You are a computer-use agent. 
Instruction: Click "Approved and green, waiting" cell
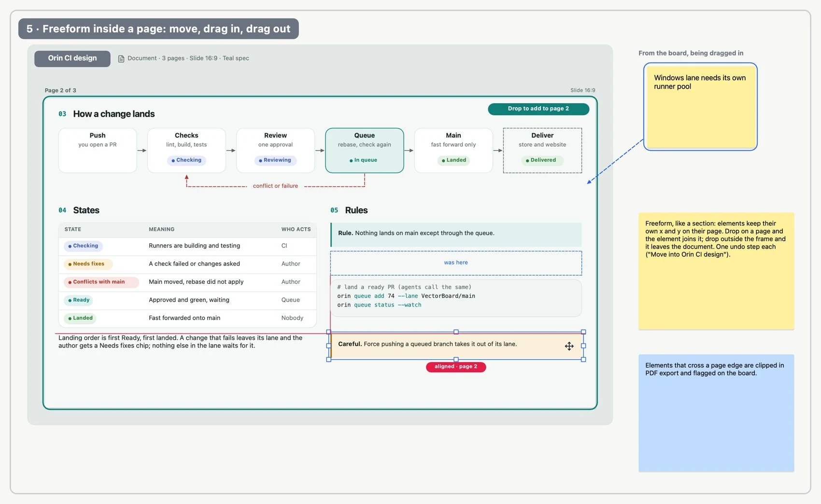pos(189,300)
